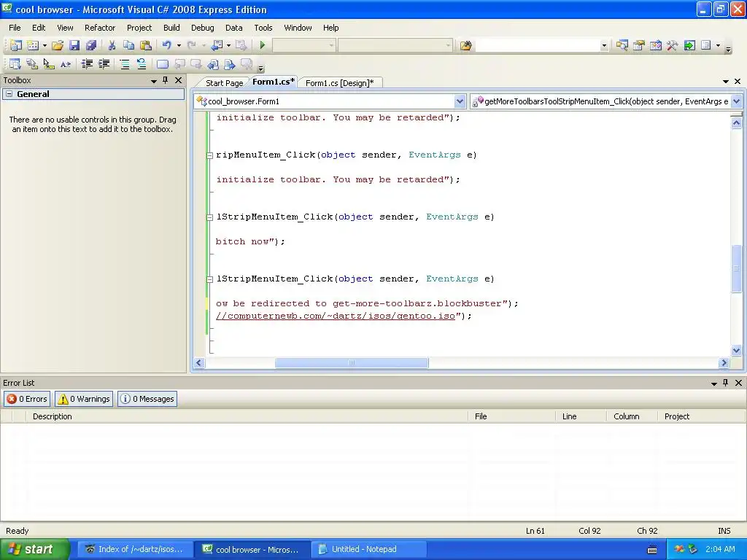This screenshot has width=747, height=560.
Task: Click Display an Object Member List icon
Action: 15,64
